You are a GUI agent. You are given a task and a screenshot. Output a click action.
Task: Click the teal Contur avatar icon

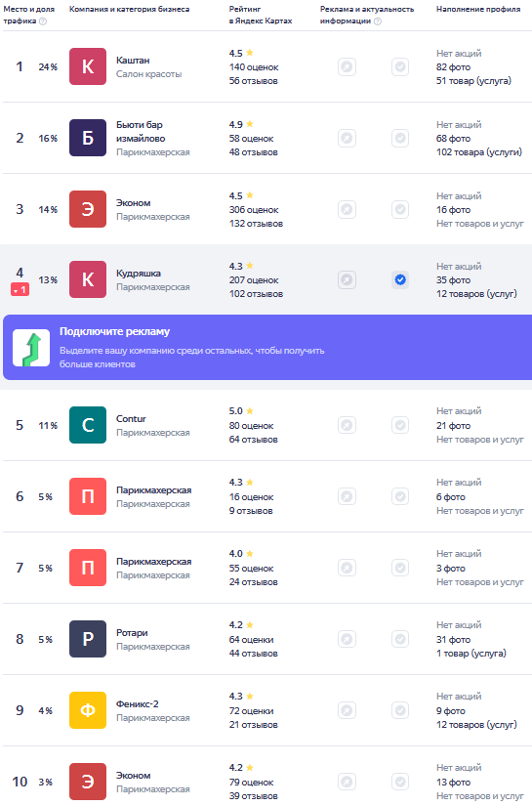(x=88, y=425)
